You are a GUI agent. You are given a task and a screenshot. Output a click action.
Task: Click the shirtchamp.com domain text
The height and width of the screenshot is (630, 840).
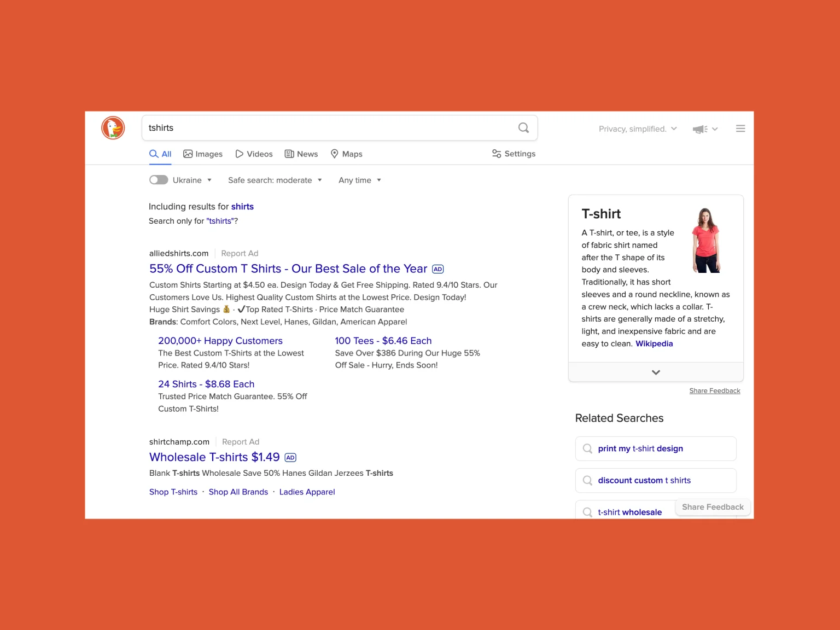tap(179, 442)
